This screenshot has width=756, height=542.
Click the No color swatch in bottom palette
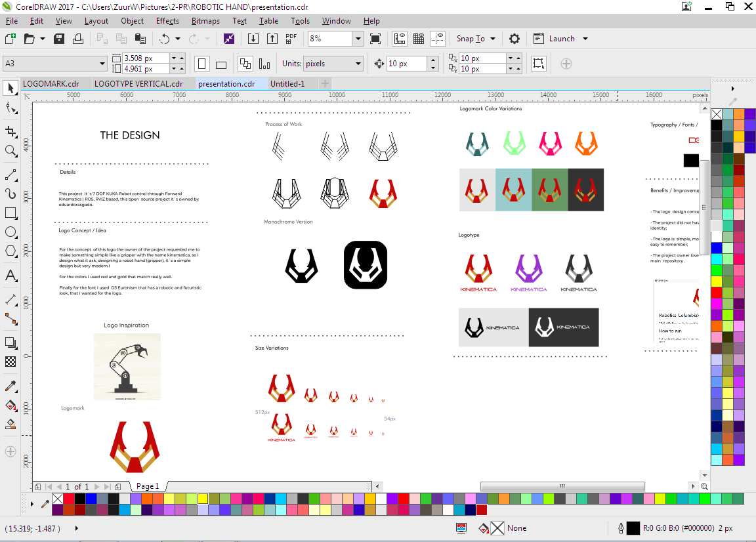pyautogui.click(x=58, y=499)
